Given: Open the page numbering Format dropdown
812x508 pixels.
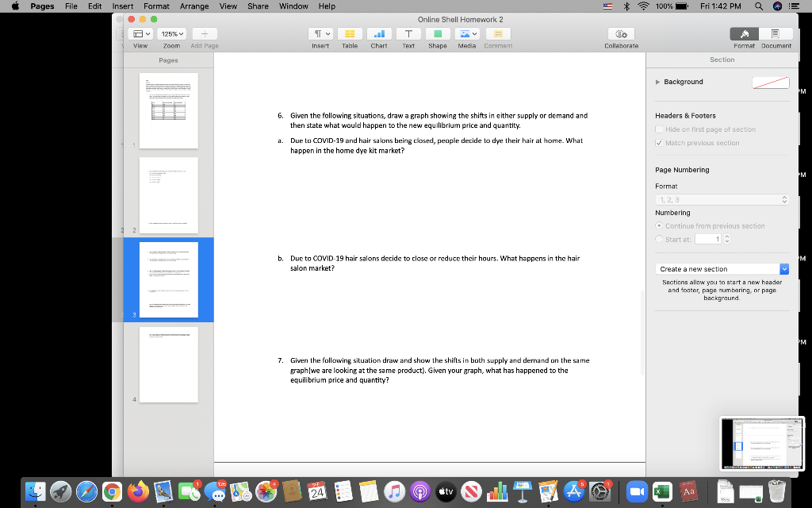Looking at the screenshot, I should coord(722,199).
